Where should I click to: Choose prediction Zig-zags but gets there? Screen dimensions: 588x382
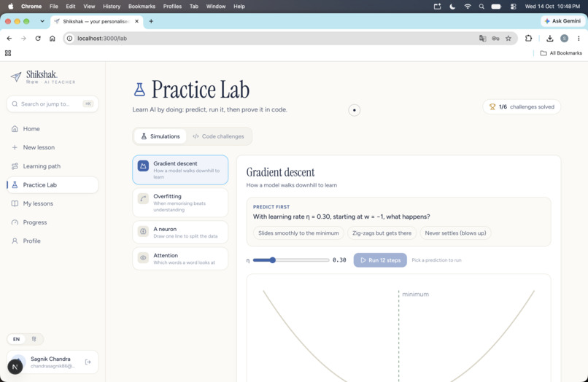382,233
